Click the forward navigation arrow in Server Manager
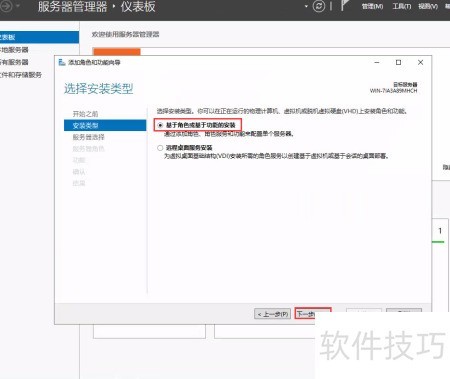Viewport: 450px width, 379px height. tap(6, 6)
